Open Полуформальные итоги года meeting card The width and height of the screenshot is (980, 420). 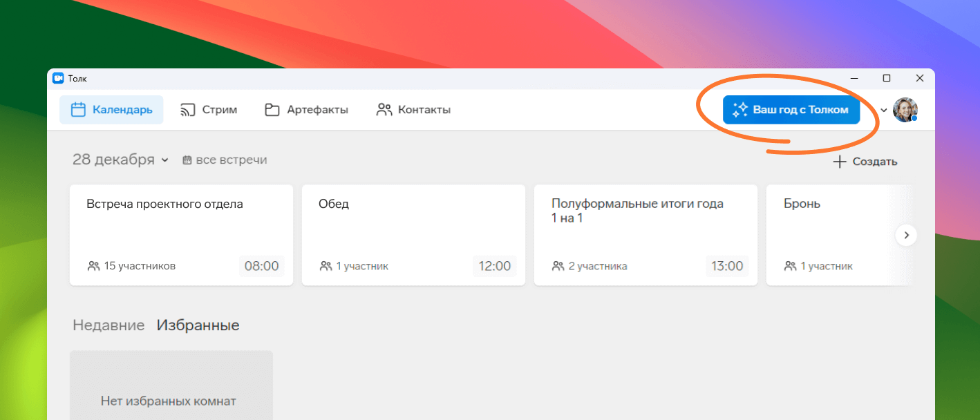click(x=646, y=235)
